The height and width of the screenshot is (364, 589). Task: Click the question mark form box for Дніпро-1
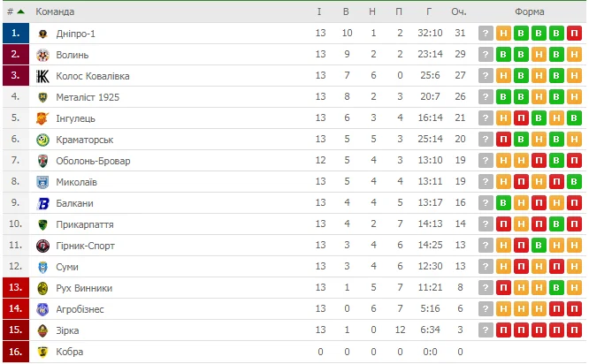point(486,34)
